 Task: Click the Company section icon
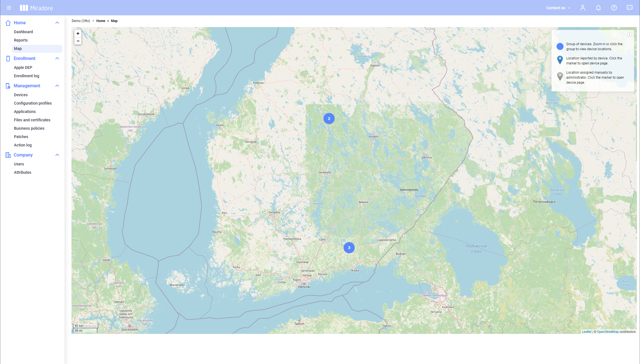pos(8,155)
